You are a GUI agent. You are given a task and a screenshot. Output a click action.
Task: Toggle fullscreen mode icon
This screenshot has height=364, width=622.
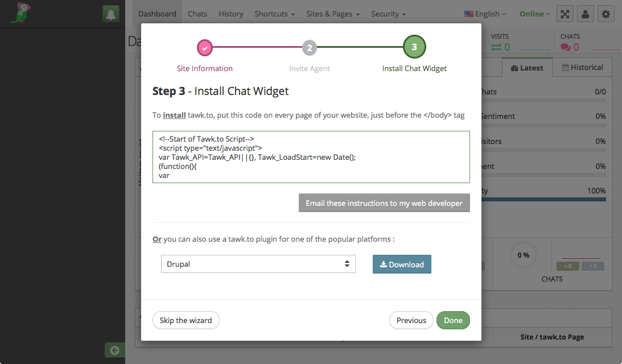click(565, 14)
